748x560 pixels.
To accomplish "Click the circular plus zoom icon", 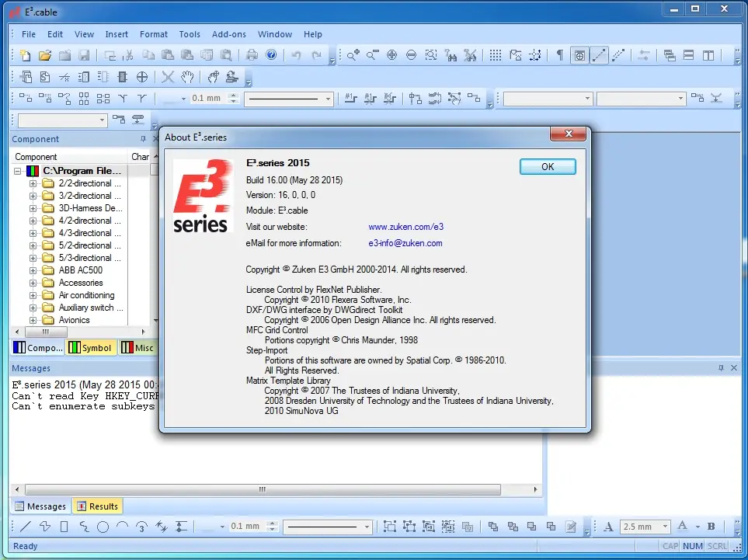I will coord(391,55).
